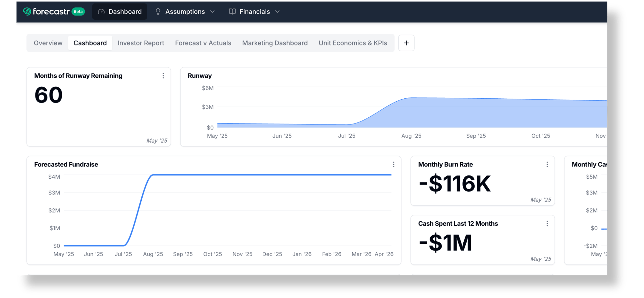Click the Apr '26 label on Fundraise chart
The image size is (644, 298).
click(x=384, y=254)
